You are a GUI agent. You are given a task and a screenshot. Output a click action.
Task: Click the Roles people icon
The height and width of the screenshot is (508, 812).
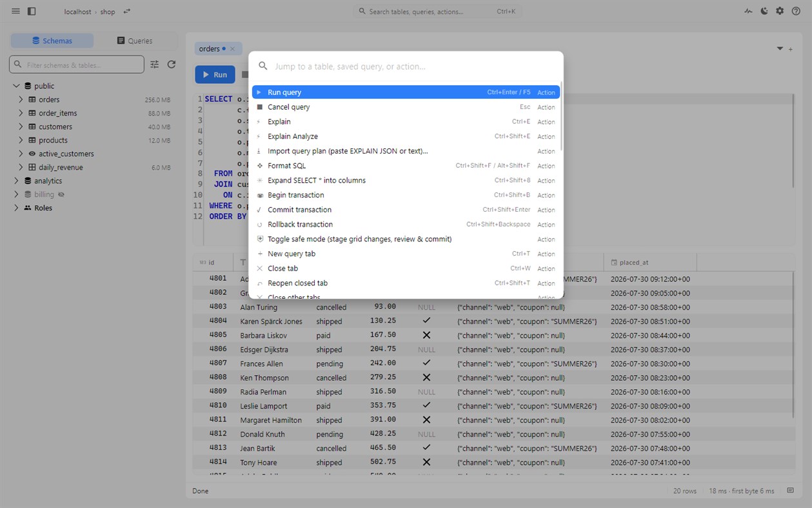[28, 208]
